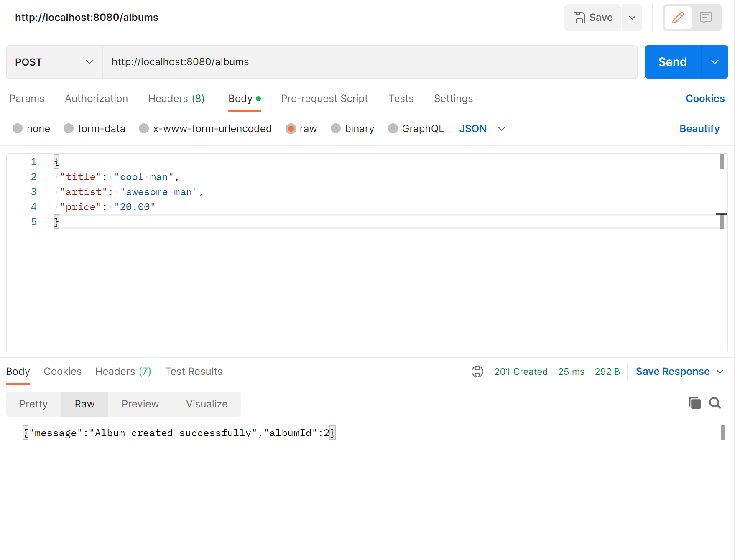Click line number 1 in editor

[x=34, y=162]
